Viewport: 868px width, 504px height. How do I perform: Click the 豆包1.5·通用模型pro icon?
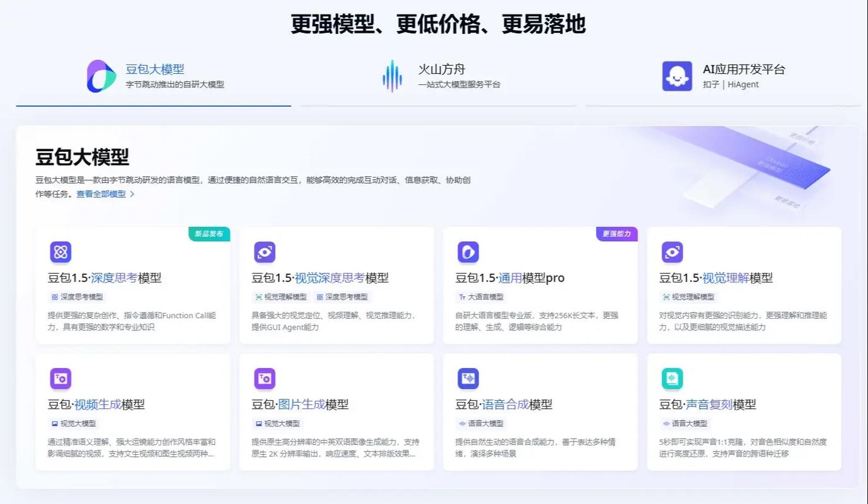(468, 252)
